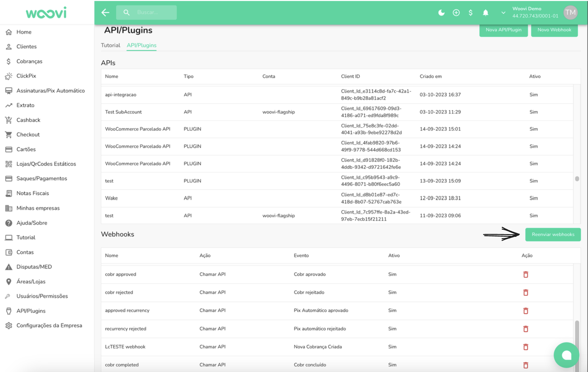The height and width of the screenshot is (372, 588).
Task: Click the APIs table scrollbar thumb
Action: pyautogui.click(x=577, y=179)
